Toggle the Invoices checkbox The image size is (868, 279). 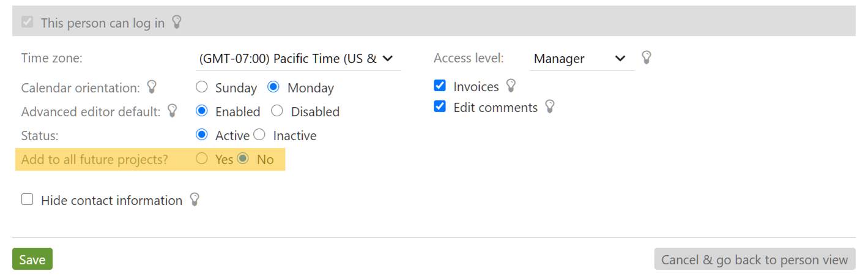(440, 86)
